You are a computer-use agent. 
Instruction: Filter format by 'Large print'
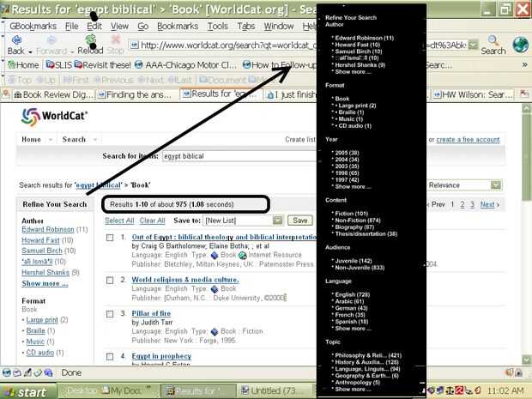(42, 320)
